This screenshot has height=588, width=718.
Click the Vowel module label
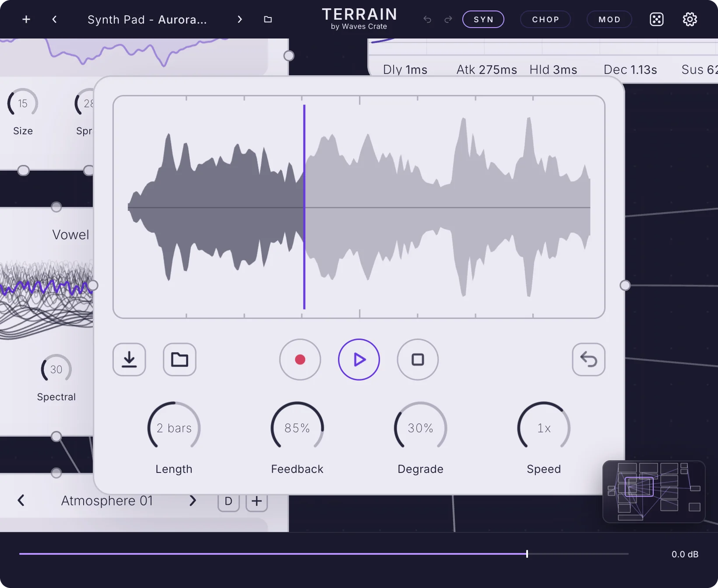coord(70,235)
